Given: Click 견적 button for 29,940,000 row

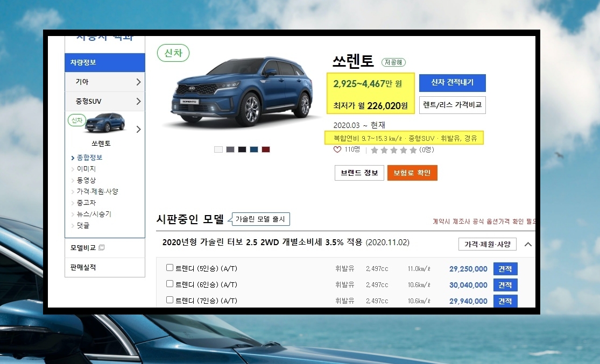Looking at the screenshot, I should [505, 301].
